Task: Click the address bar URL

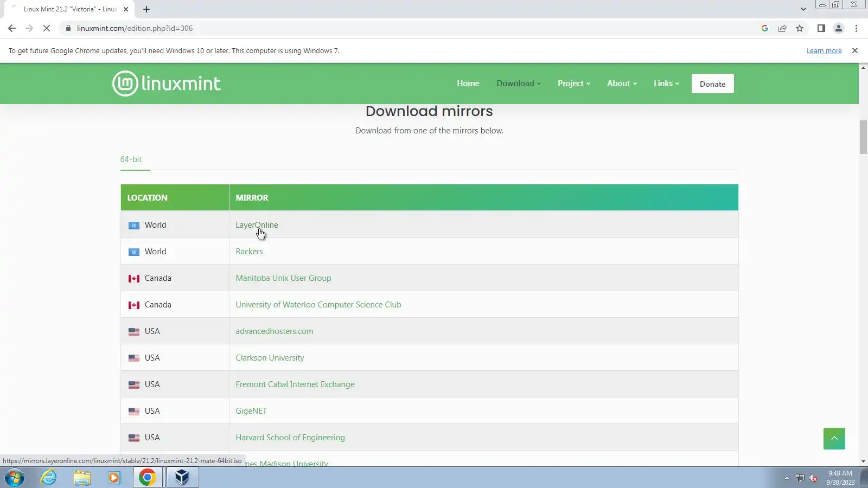Action: click(x=135, y=28)
